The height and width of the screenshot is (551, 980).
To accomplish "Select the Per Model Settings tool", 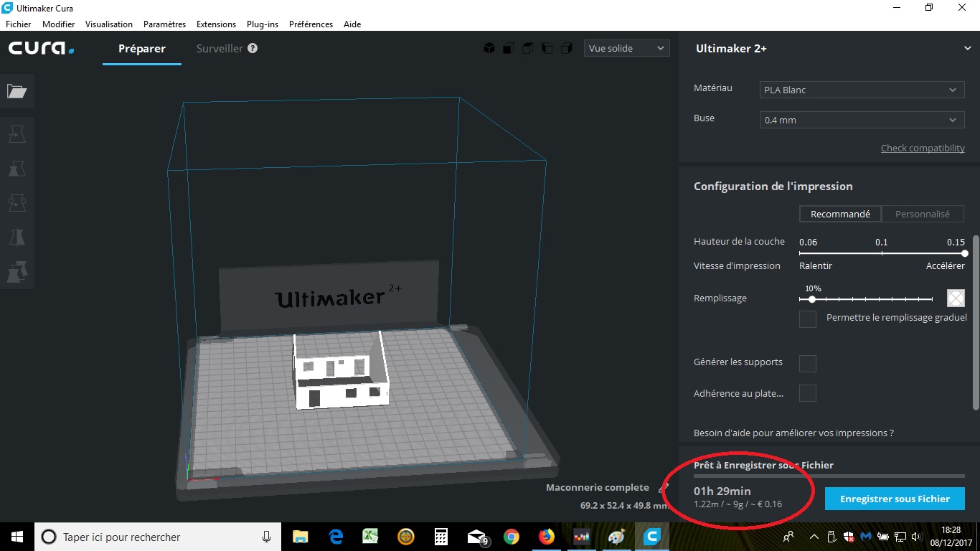I will (17, 272).
